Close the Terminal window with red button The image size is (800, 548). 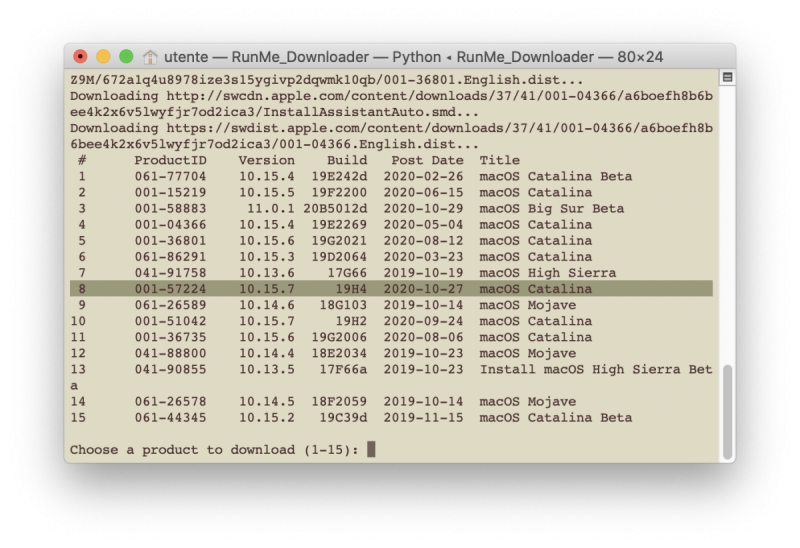tap(80, 57)
